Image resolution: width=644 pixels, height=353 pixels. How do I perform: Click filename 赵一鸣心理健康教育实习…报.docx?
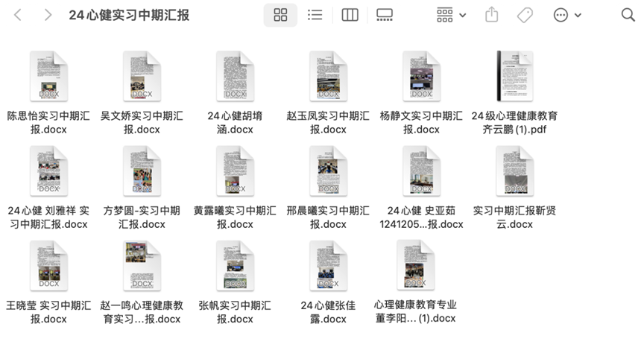[x=142, y=312]
